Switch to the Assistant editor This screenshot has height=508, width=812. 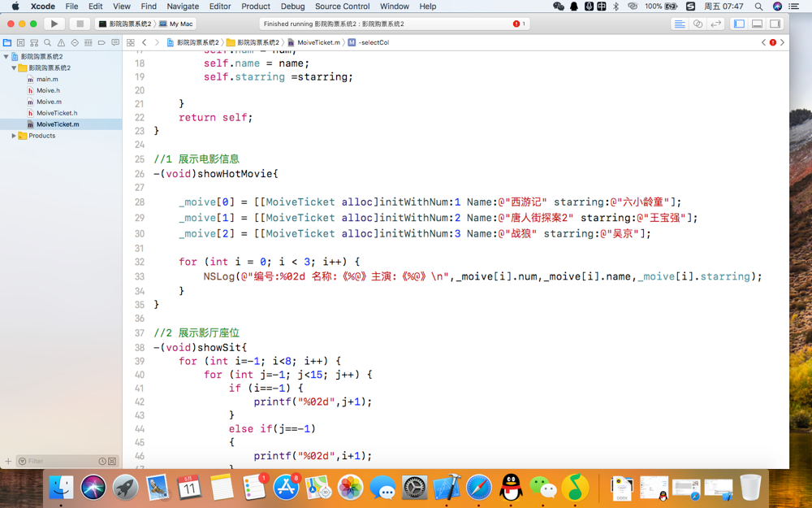coord(698,24)
